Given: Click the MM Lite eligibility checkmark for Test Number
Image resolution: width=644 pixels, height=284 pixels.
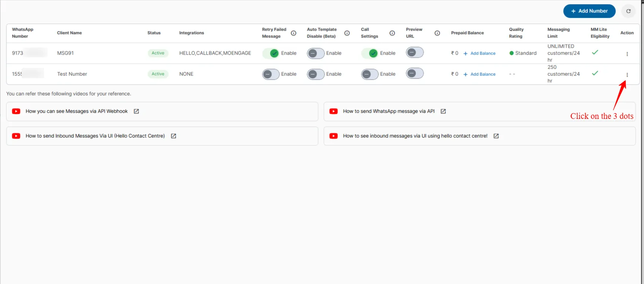Looking at the screenshot, I should pos(595,73).
